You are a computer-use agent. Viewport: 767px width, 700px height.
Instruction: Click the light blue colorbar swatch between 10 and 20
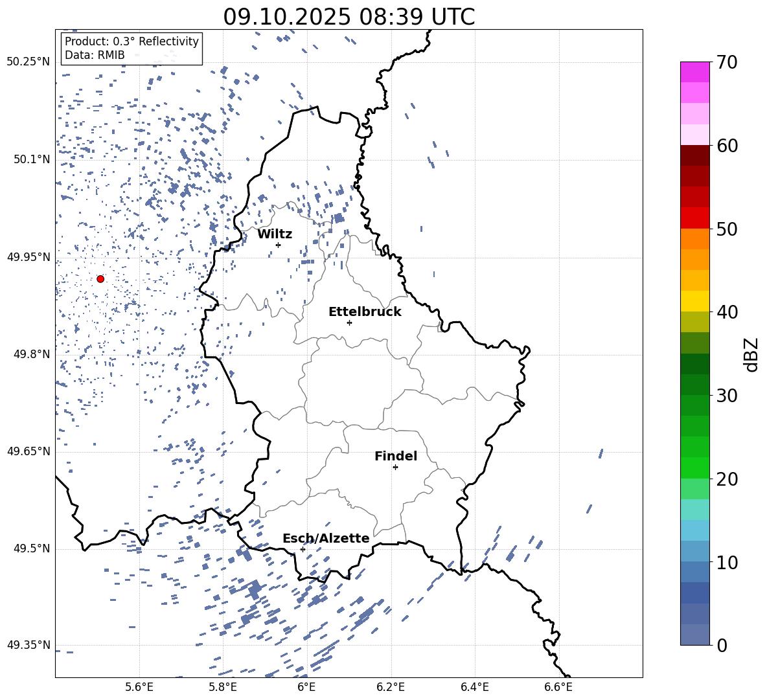coord(694,530)
